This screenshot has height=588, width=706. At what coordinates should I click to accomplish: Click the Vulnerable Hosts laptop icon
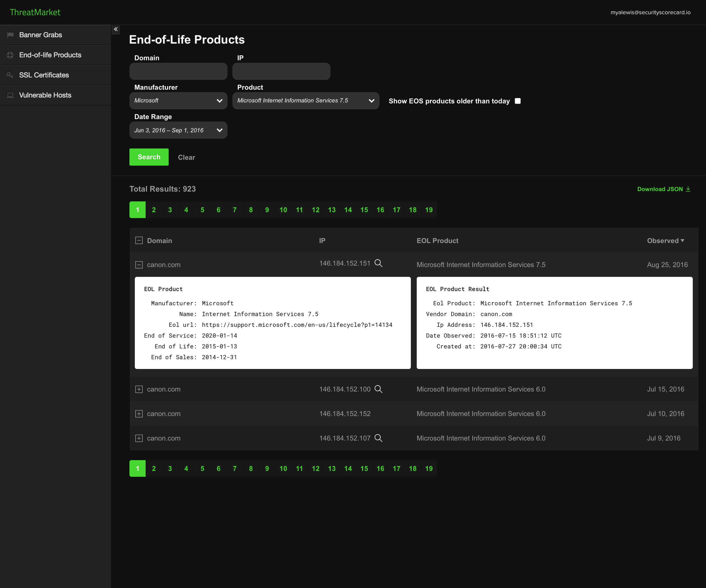coord(10,95)
